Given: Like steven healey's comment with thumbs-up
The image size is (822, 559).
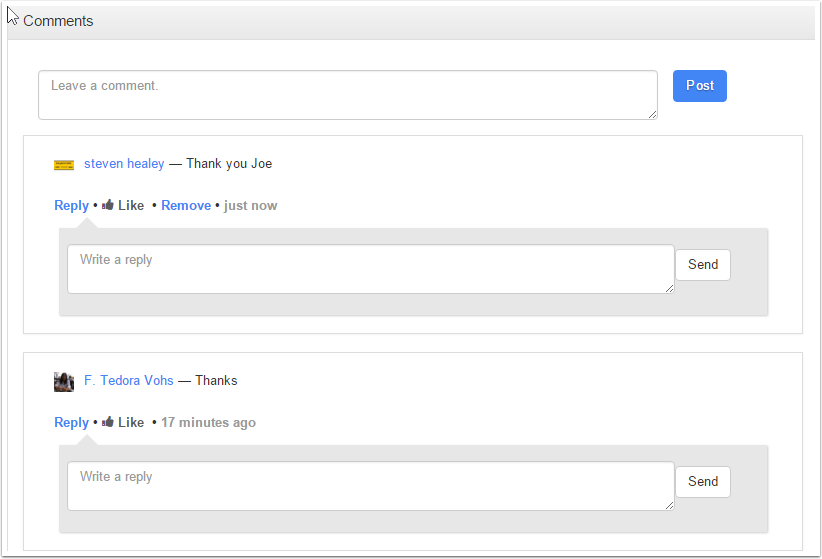Looking at the screenshot, I should [123, 206].
